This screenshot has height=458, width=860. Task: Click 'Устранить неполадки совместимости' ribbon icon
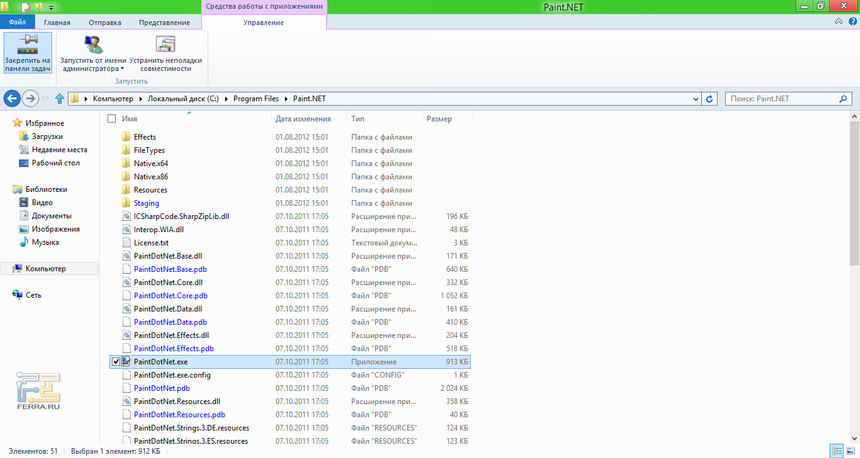(x=165, y=45)
